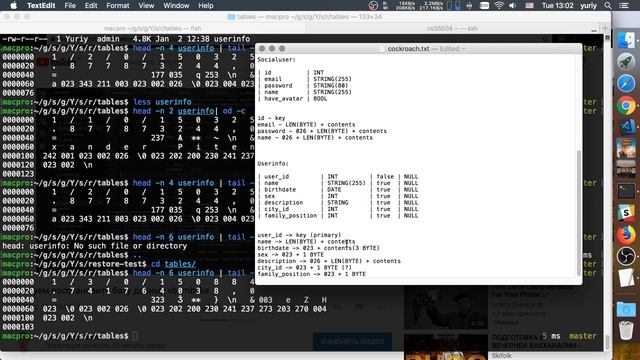
Task: Click the 'family_position' row in Userinfo table
Action: pyautogui.click(x=338, y=216)
